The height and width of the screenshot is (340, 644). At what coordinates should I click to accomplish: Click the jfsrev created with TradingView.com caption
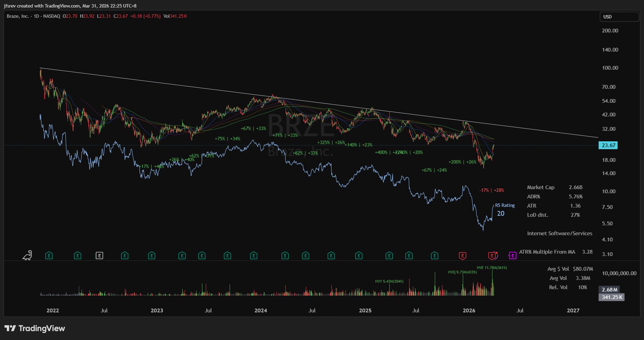[x=70, y=6]
